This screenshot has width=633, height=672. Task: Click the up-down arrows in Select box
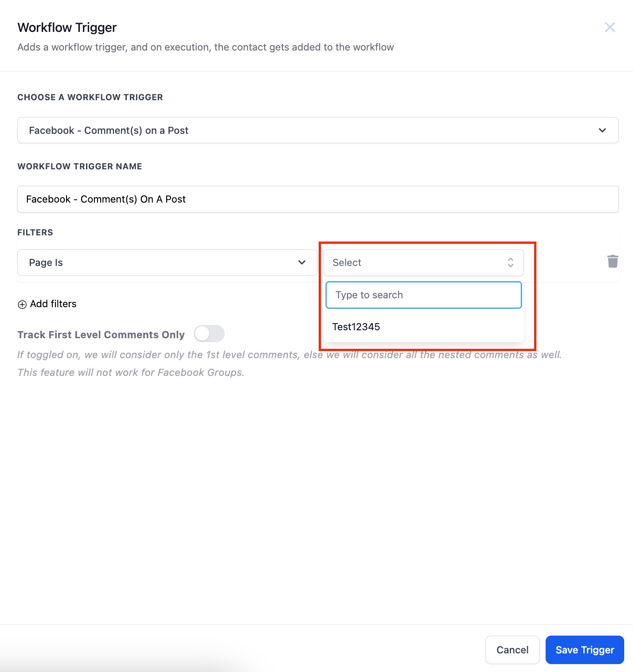coord(511,262)
